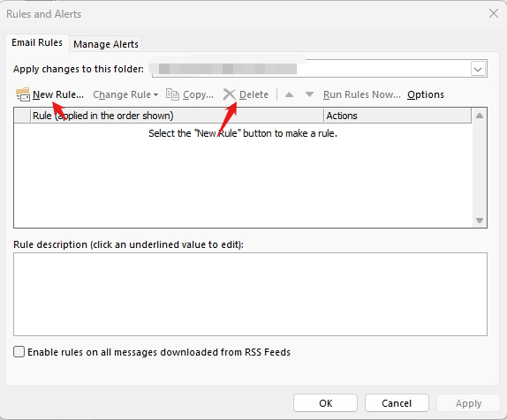Open the Change Rule dropdown menu
Image resolution: width=507 pixels, height=420 pixels.
pos(125,94)
